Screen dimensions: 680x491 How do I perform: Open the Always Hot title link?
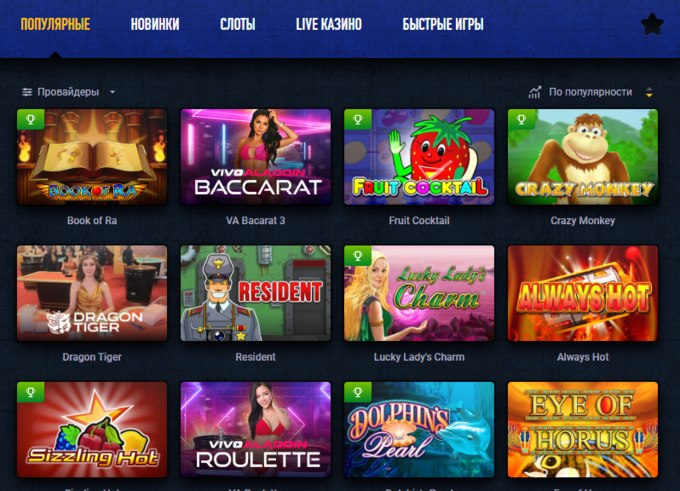(x=583, y=357)
